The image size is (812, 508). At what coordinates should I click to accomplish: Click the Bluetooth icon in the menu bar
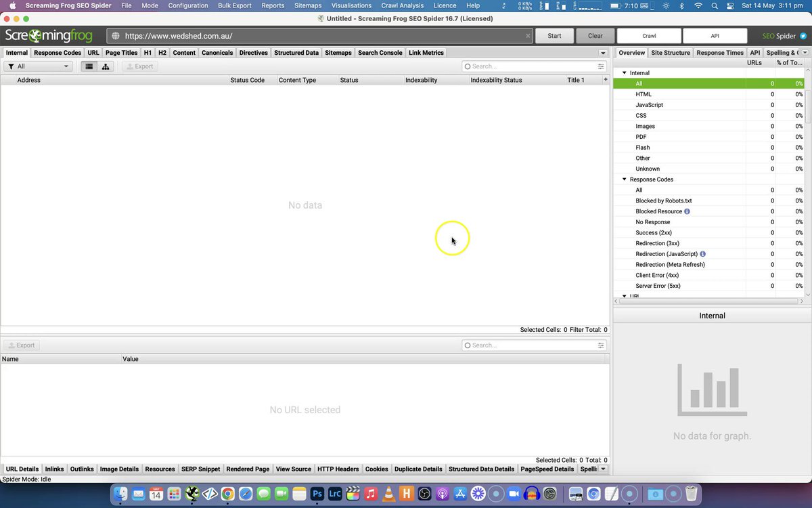pyautogui.click(x=682, y=5)
